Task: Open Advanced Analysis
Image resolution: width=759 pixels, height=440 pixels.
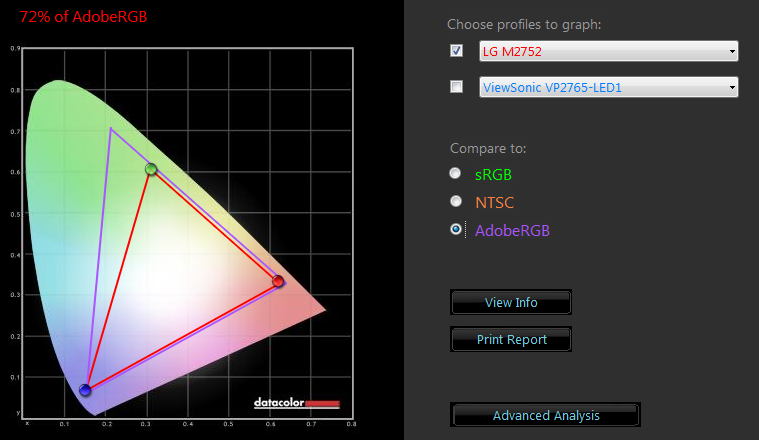Action: point(545,415)
